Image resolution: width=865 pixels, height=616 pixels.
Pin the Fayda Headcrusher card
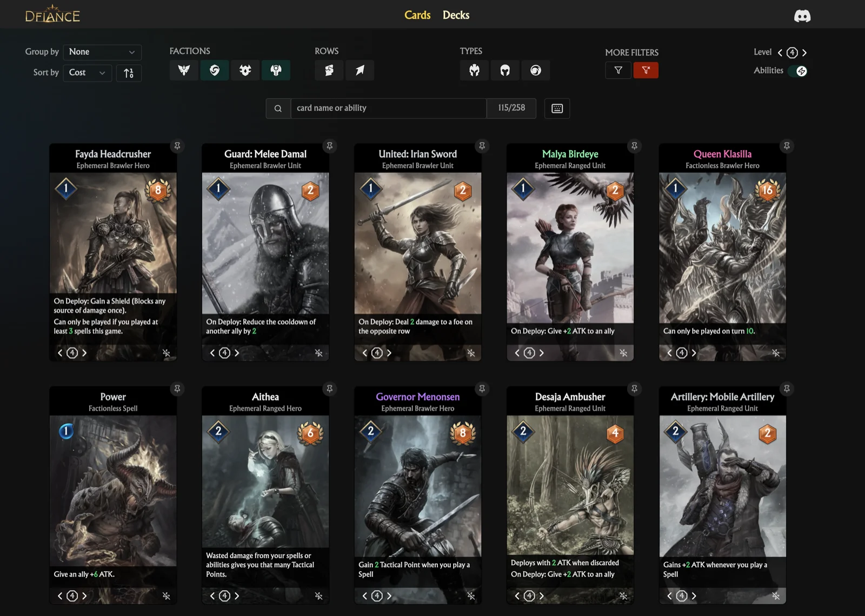click(x=177, y=146)
